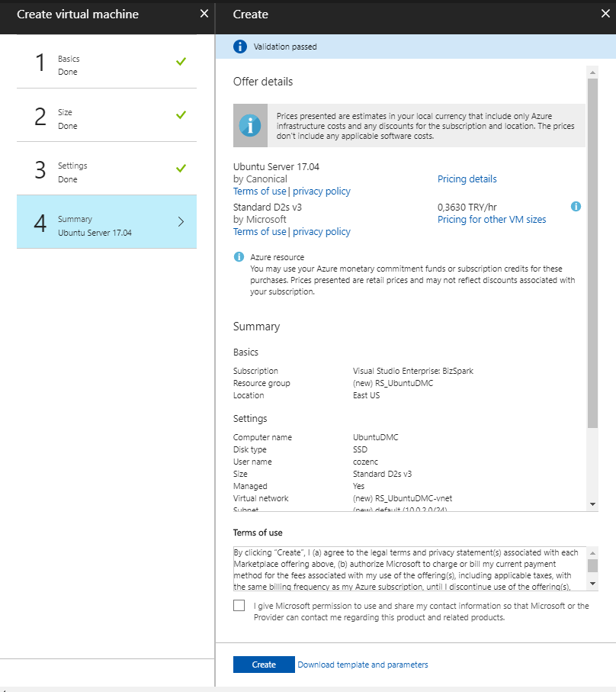Image resolution: width=616 pixels, height=692 pixels.
Task: Click the Terms of use box scroll down arrow
Action: point(592,584)
